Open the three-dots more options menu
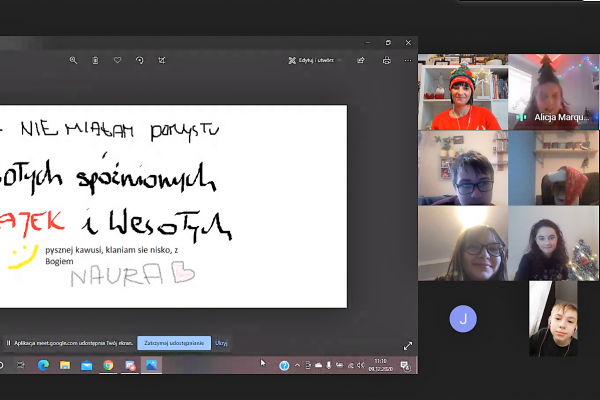600x400 pixels. click(x=407, y=60)
